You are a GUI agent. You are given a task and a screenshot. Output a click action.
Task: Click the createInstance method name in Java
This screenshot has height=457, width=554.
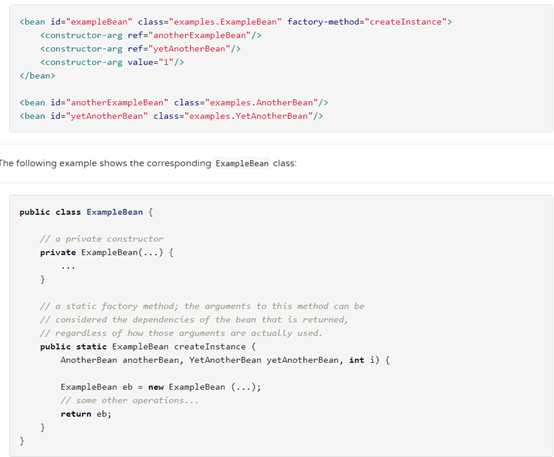click(x=210, y=347)
